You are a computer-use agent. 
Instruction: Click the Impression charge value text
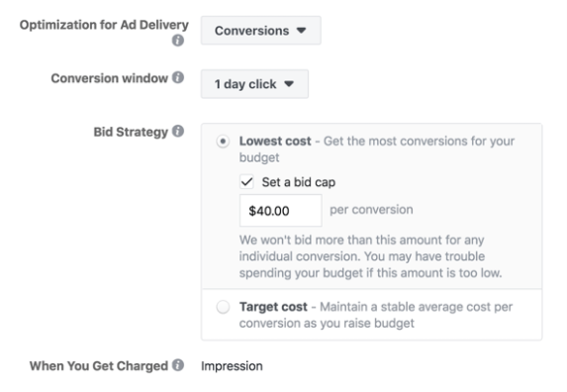coord(232,366)
